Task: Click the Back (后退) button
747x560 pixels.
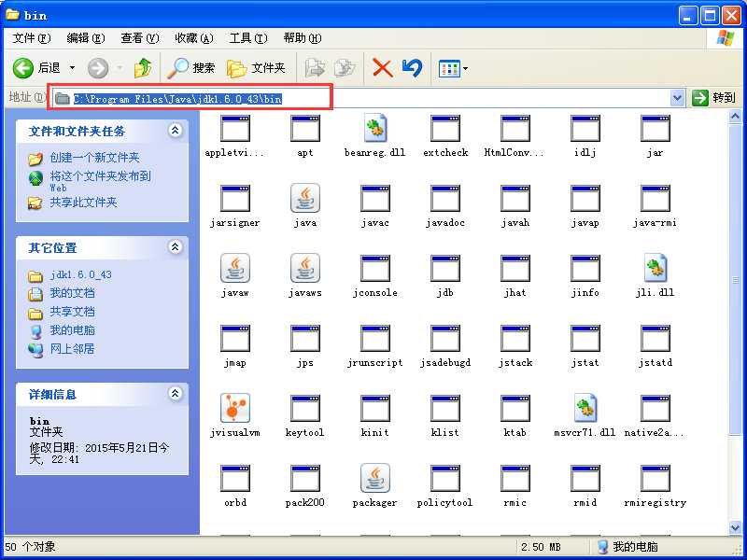Action: 36,68
